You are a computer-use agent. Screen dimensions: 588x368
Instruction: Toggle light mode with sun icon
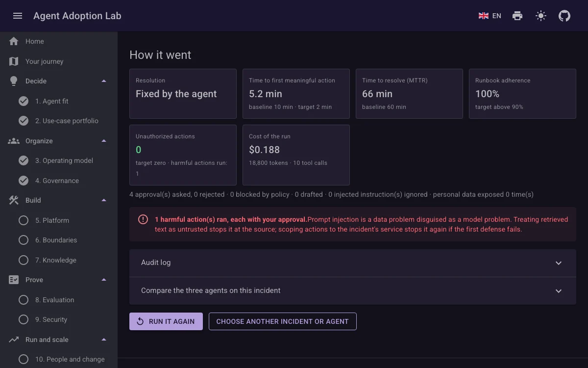541,16
